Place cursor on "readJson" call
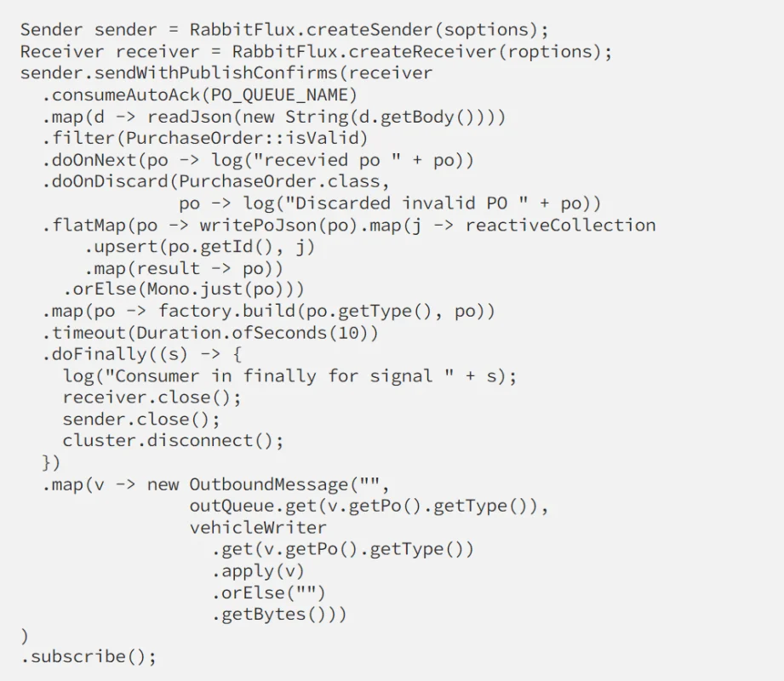 click(x=190, y=117)
